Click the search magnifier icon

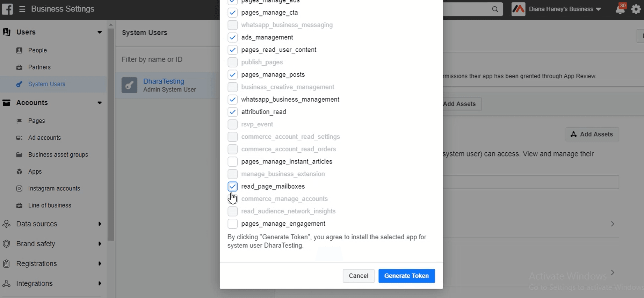click(x=495, y=9)
